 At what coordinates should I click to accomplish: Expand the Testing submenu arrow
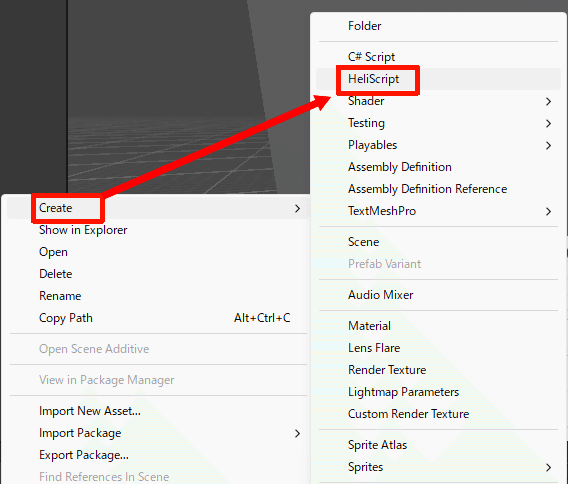point(548,124)
